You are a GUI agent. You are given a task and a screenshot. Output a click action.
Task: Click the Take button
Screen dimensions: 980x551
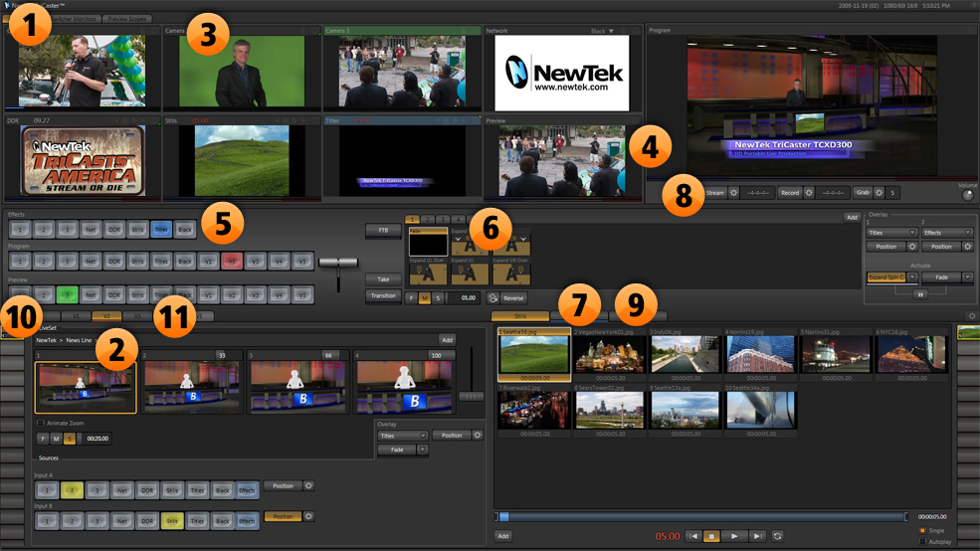pyautogui.click(x=383, y=279)
